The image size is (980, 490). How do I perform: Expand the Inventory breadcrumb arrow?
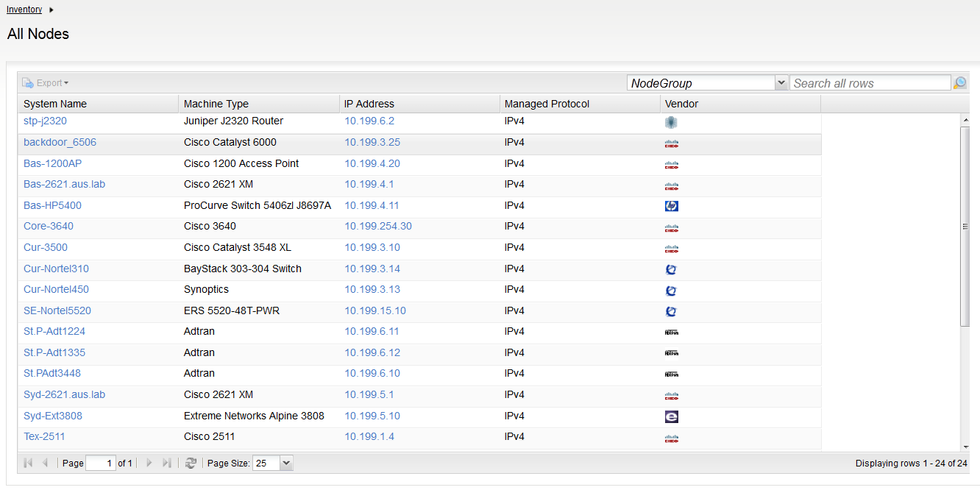click(52, 10)
